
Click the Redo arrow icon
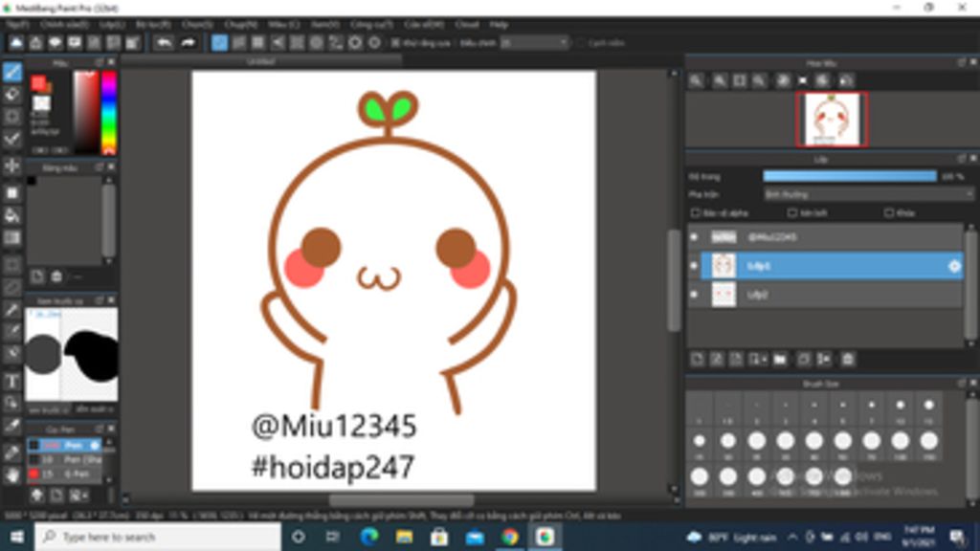189,41
